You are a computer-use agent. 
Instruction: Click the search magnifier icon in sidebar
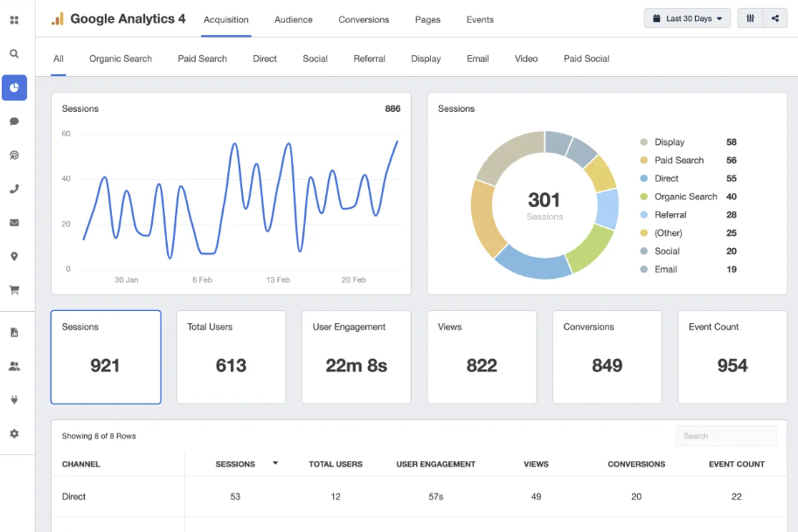click(14, 53)
